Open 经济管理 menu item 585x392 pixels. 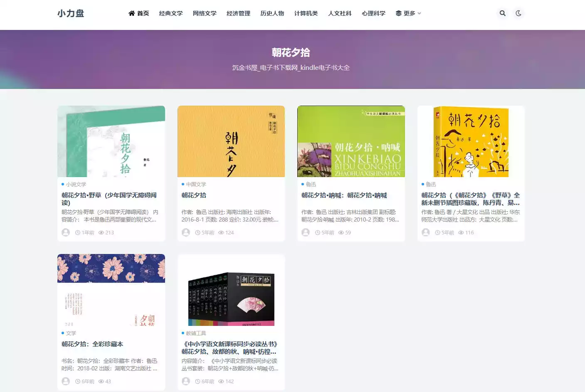click(238, 13)
